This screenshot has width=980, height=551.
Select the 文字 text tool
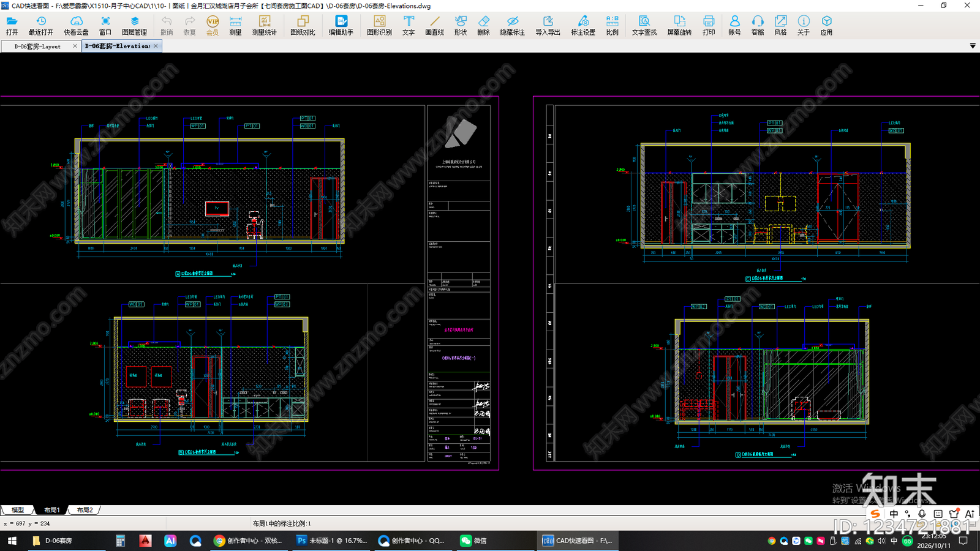(409, 26)
